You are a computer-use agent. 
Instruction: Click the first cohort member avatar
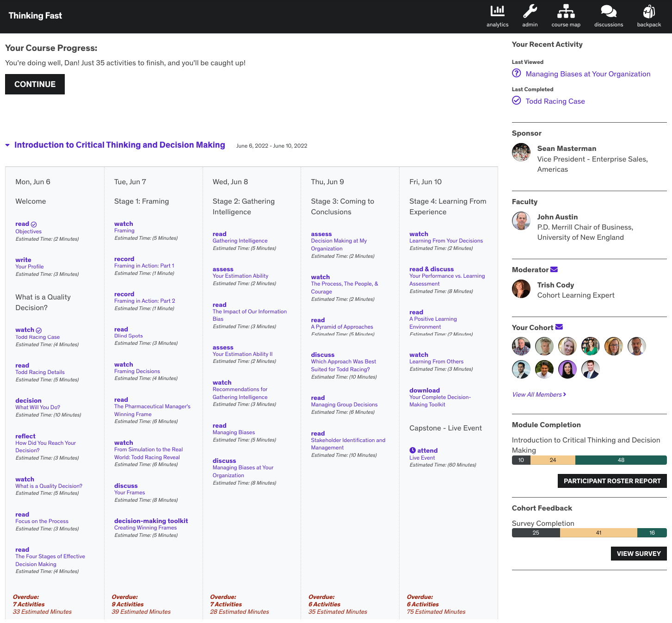tap(521, 346)
